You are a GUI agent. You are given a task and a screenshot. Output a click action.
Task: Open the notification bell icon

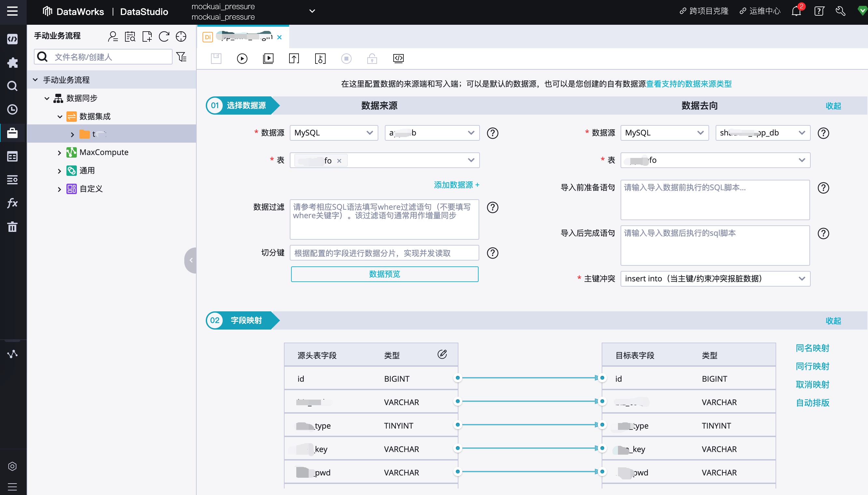pyautogui.click(x=796, y=11)
